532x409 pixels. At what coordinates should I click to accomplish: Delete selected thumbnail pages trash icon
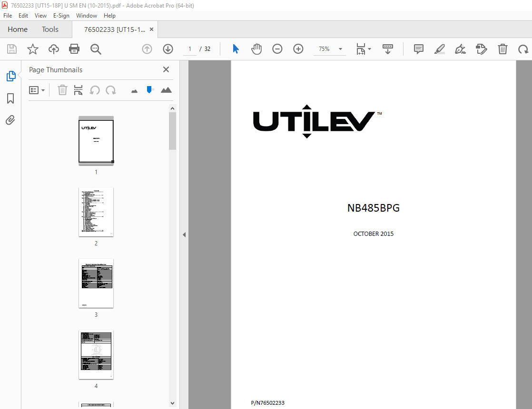[x=62, y=90]
